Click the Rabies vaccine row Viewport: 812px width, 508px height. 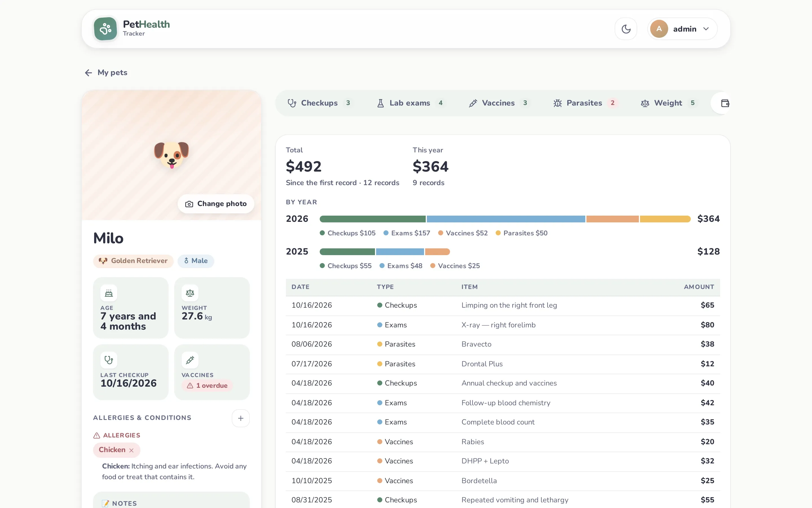coord(503,442)
